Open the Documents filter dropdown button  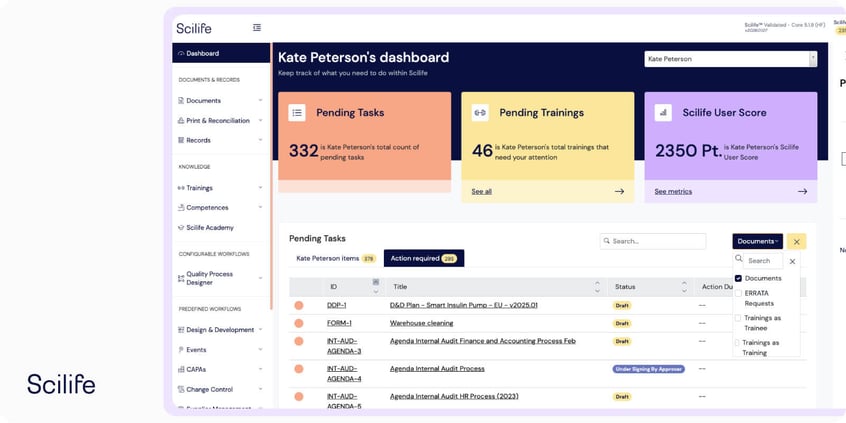(758, 241)
